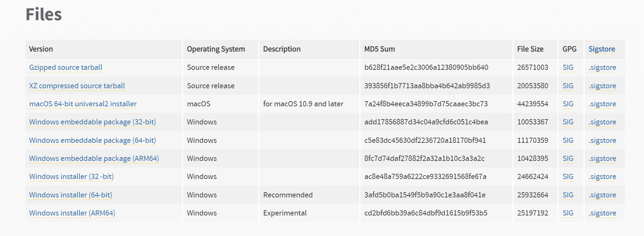Image resolution: width=644 pixels, height=236 pixels.
Task: Open the SIG file for the Gzipped source tarball
Action: click(568, 67)
